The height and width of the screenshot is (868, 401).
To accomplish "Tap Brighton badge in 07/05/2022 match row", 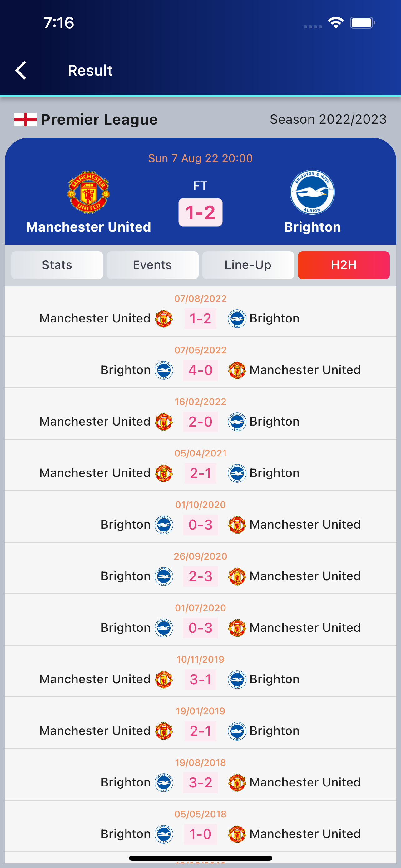I will [164, 370].
